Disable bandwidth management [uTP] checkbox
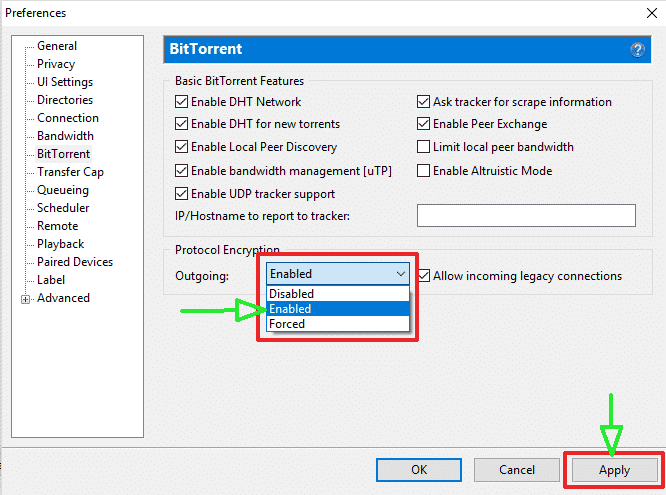Viewport: 666px width, 495px height. (x=181, y=171)
